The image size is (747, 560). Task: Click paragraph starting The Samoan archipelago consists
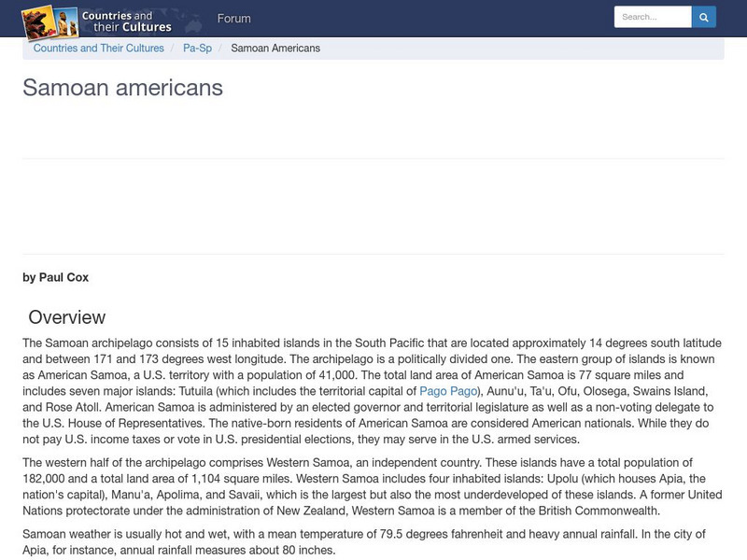pos(373,391)
